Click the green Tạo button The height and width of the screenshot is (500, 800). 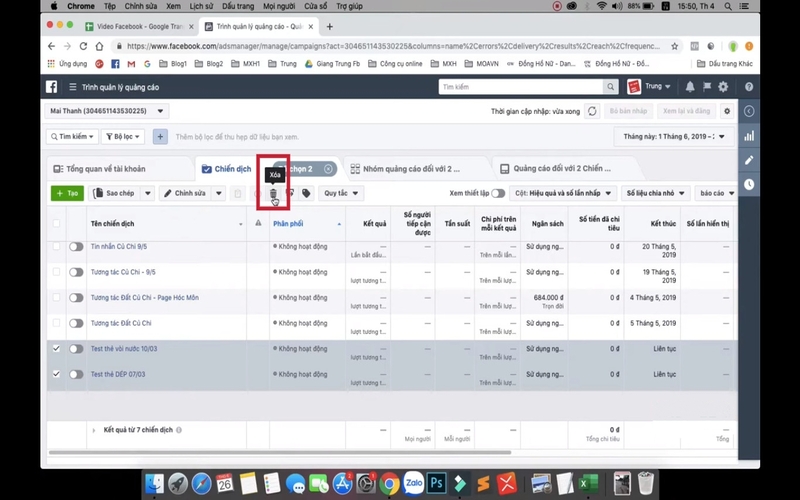click(x=67, y=193)
